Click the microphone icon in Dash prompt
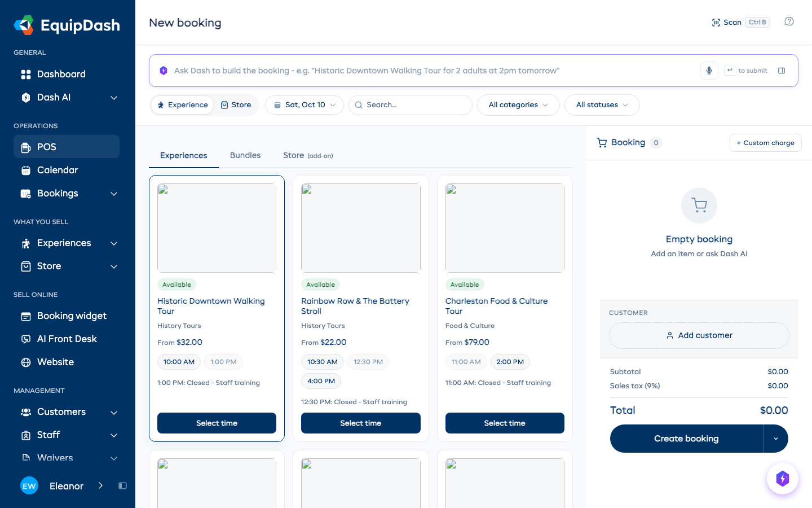The image size is (812, 508). (709, 71)
